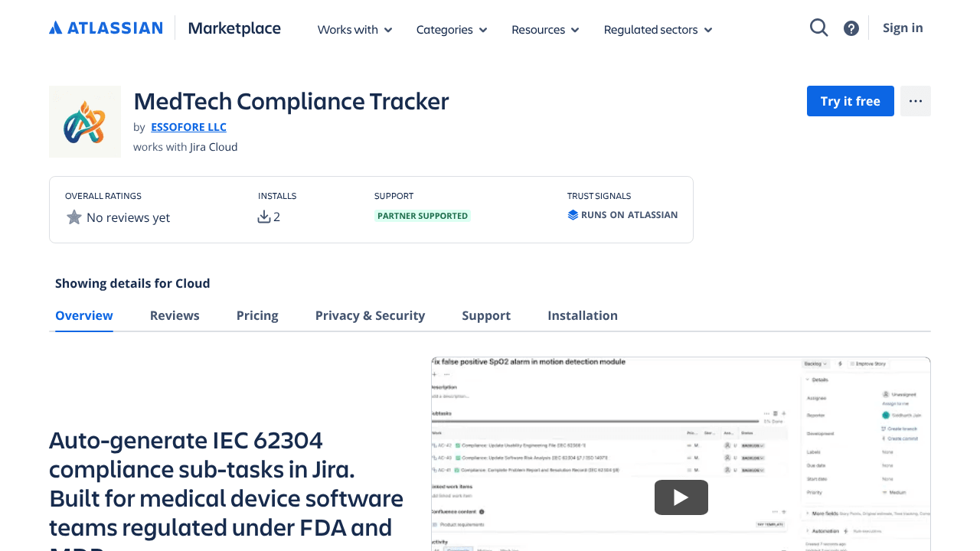The width and height of the screenshot is (980, 551).
Task: Open the MedTech Compliance Tracker app logo
Action: click(x=85, y=122)
